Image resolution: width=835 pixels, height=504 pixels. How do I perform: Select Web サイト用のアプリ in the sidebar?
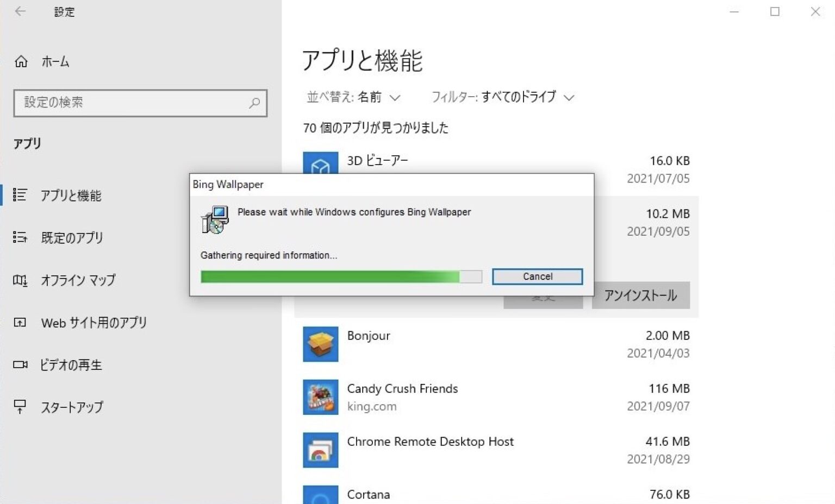[x=92, y=323]
